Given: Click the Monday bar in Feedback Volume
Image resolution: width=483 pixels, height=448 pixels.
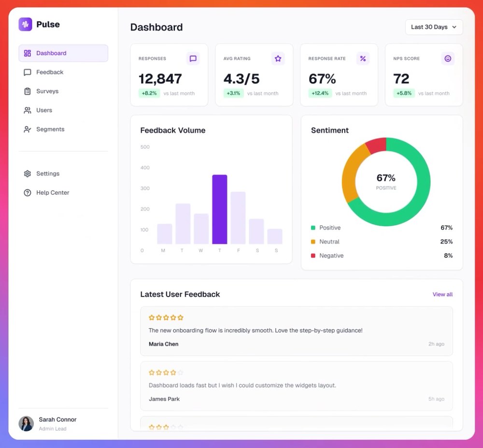Looking at the screenshot, I should 165,234.
